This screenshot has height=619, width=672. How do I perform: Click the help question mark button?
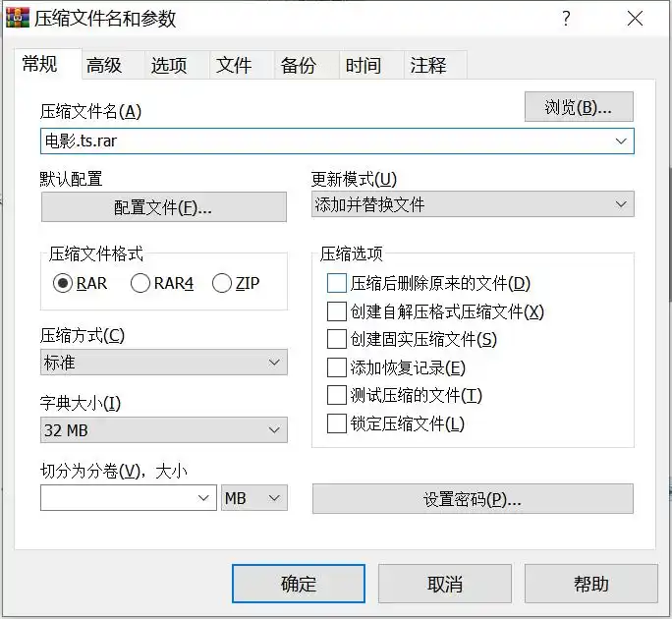(566, 19)
